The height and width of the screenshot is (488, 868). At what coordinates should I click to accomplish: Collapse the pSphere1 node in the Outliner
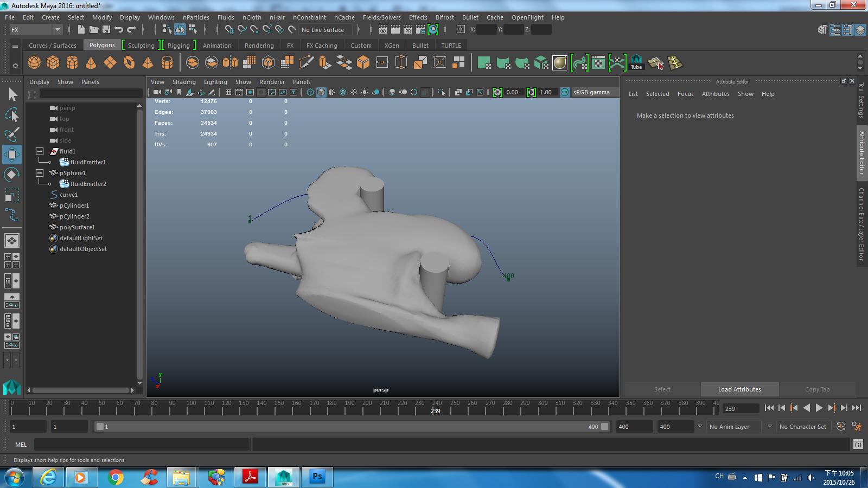(x=39, y=172)
